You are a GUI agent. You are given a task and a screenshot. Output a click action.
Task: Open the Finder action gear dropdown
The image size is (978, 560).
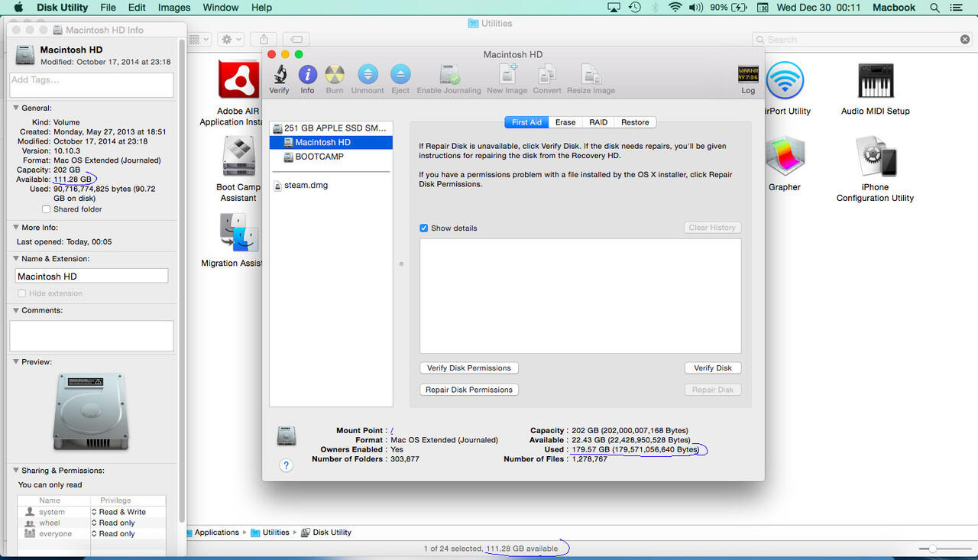coord(231,39)
